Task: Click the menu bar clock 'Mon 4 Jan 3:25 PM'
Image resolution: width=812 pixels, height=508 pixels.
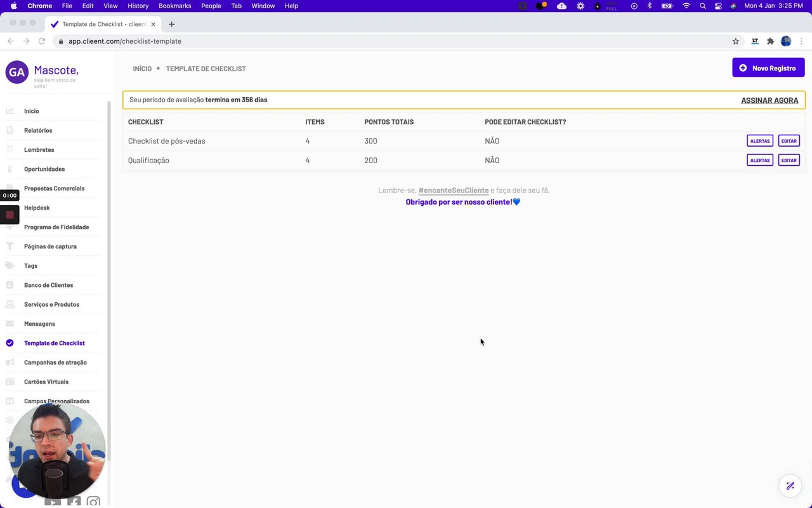Action: coord(773,6)
